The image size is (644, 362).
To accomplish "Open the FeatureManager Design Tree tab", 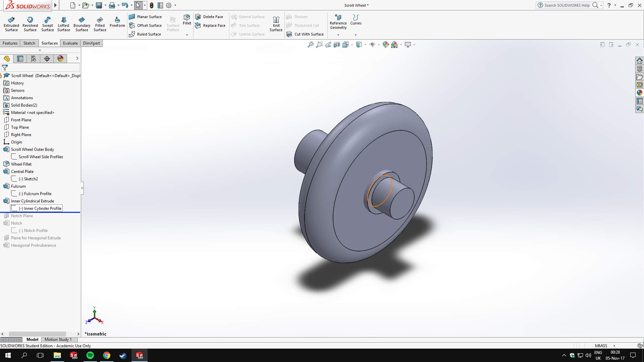I will [7, 59].
